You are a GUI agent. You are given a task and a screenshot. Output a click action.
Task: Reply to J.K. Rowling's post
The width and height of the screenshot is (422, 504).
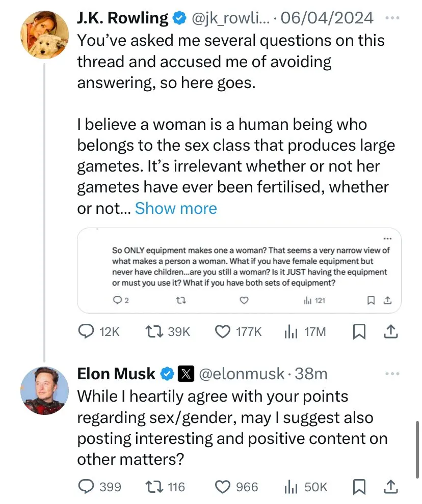pyautogui.click(x=87, y=332)
